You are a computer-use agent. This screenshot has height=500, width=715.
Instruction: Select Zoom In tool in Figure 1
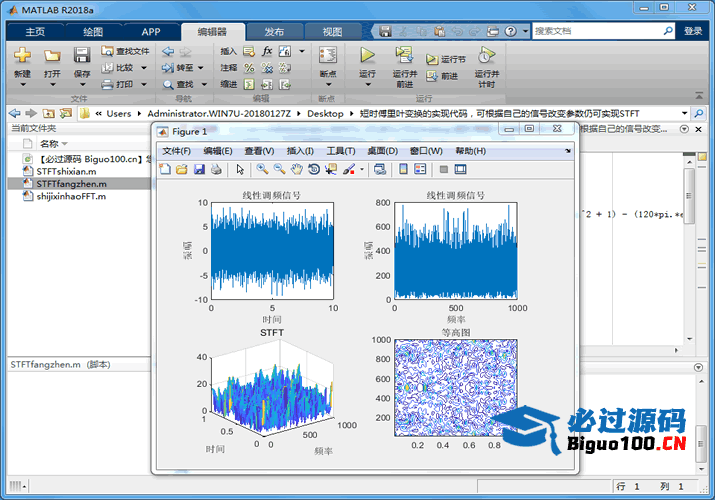tap(262, 170)
